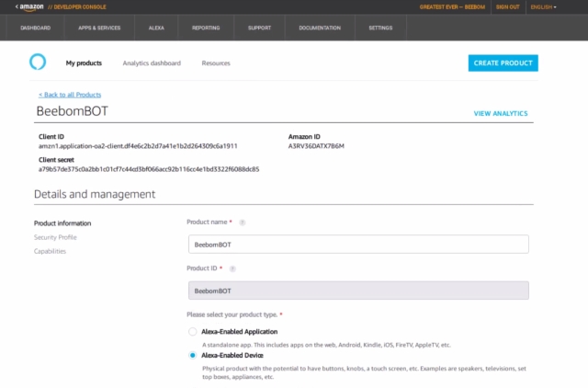
Task: Click the 'Please select your product type' label
Action: pos(232,314)
